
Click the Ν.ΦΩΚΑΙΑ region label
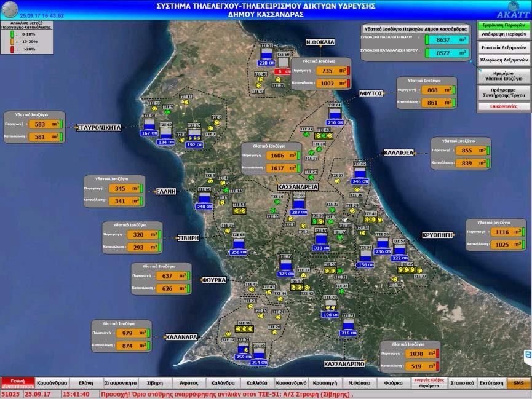coord(320,42)
